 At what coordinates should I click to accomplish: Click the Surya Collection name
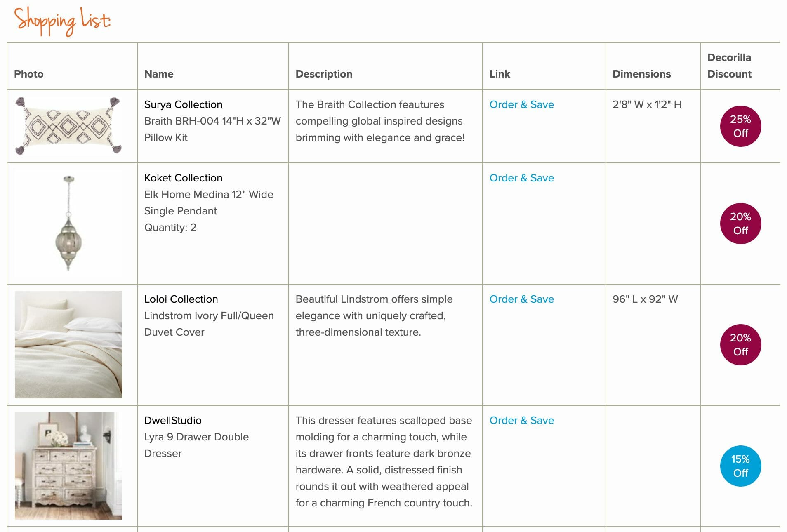point(183,104)
